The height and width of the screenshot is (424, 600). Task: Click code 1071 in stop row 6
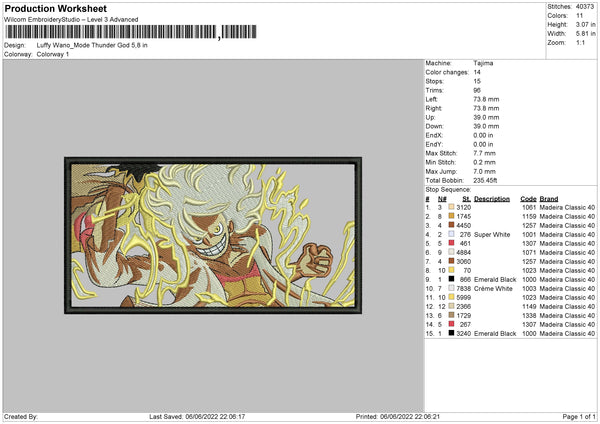(x=529, y=252)
